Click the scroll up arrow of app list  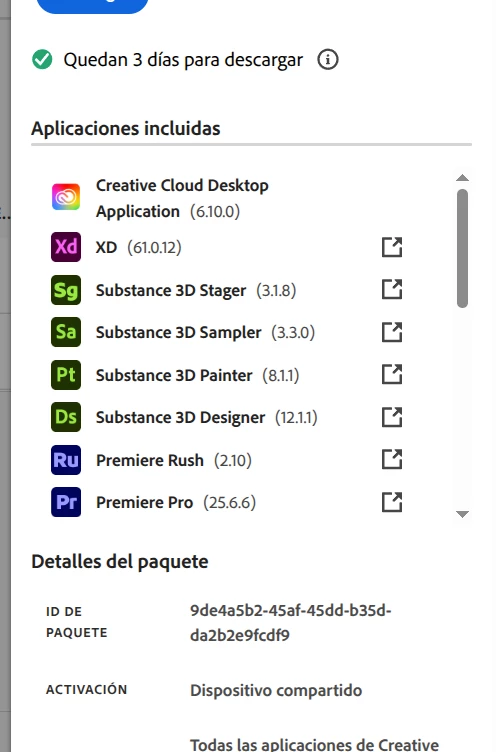pyautogui.click(x=462, y=178)
